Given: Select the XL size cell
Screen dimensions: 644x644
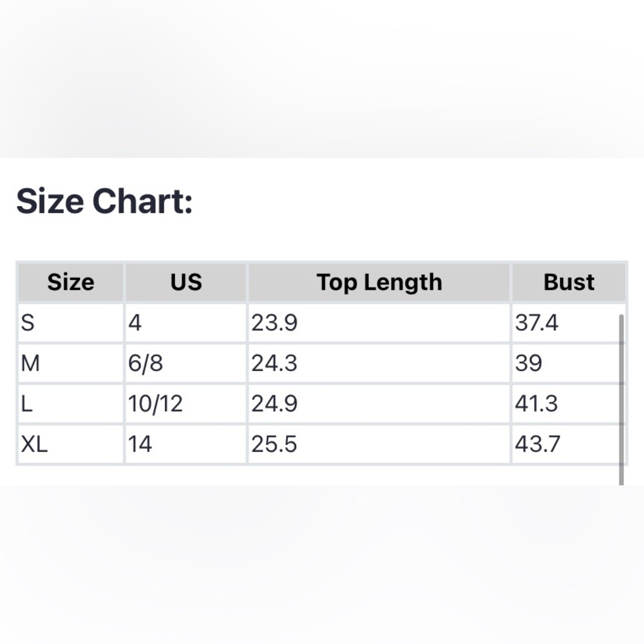Looking at the screenshot, I should (71, 444).
